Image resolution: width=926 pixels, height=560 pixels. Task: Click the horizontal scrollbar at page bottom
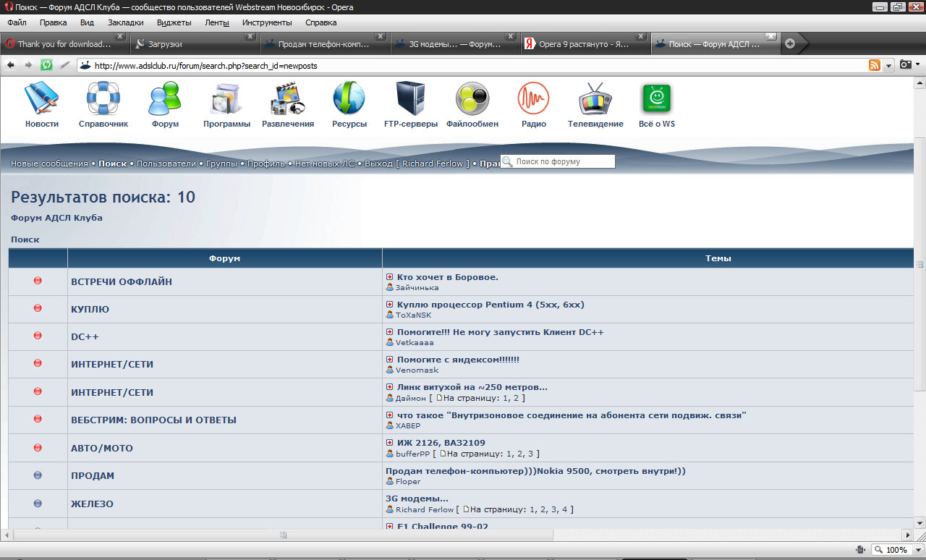[282, 535]
